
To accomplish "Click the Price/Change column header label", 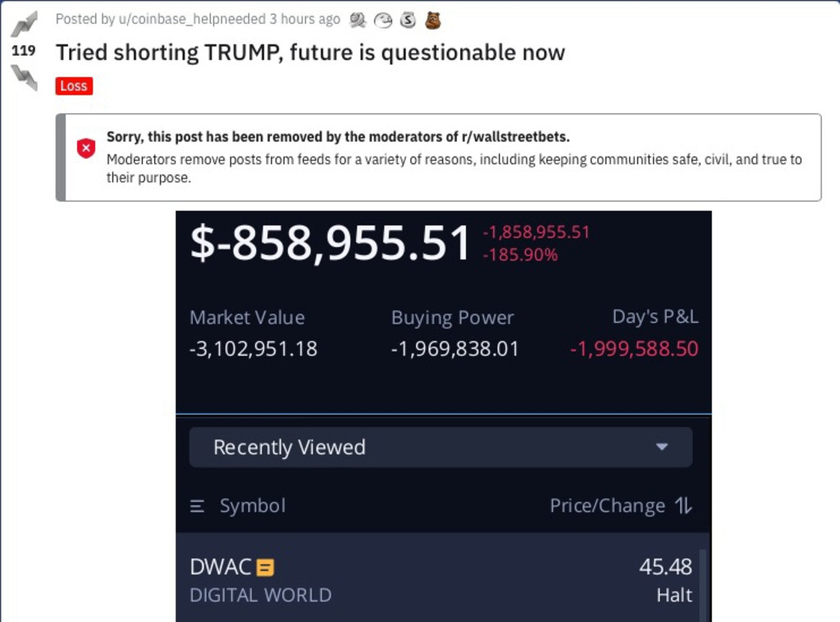I will click(x=607, y=506).
